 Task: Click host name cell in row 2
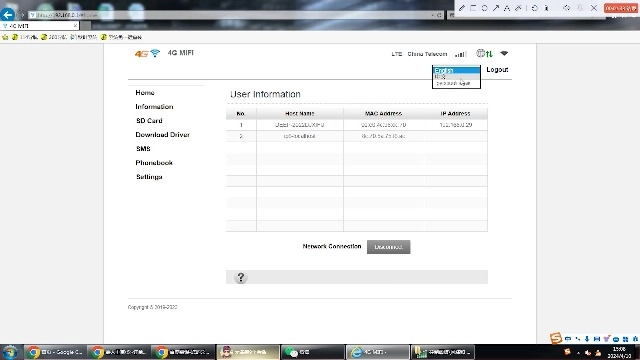pos(300,136)
